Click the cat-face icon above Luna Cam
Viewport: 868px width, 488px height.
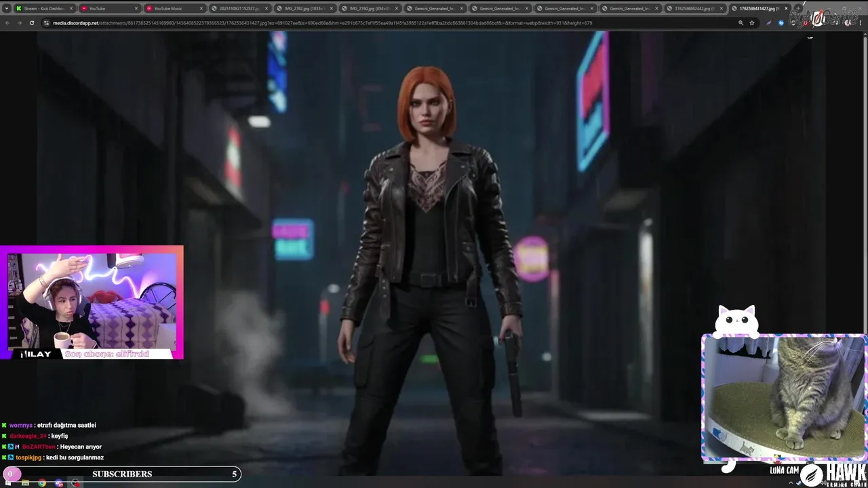coord(736,321)
